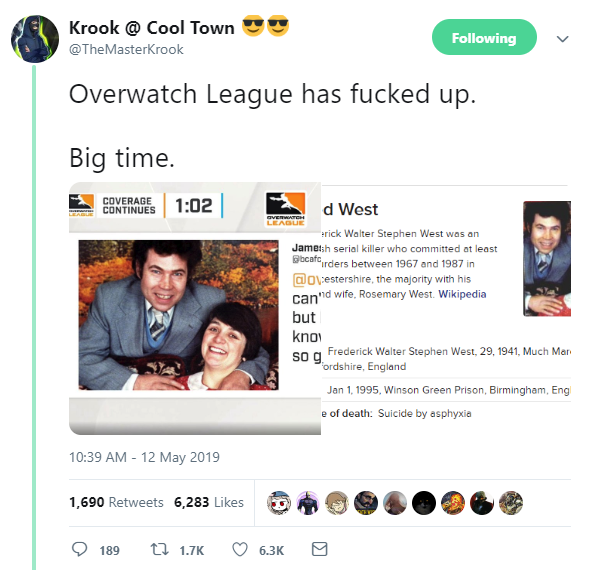Like the tweet with the heart icon
This screenshot has width=604, height=570.
[x=240, y=550]
